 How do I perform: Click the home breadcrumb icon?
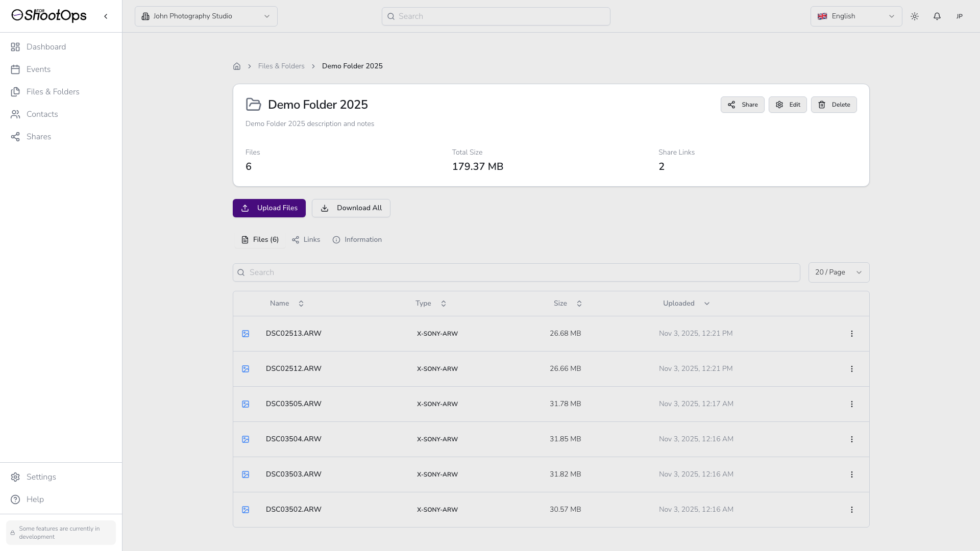coord(237,66)
